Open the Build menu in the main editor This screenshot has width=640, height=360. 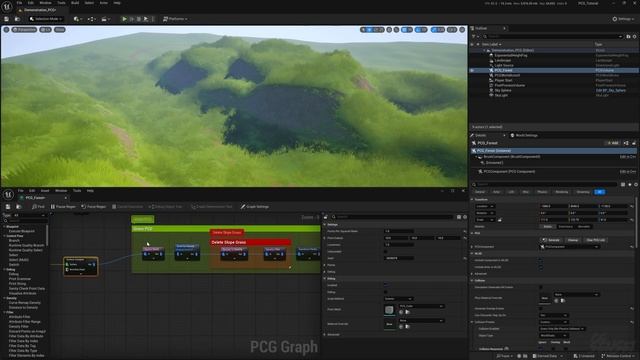point(75,3)
